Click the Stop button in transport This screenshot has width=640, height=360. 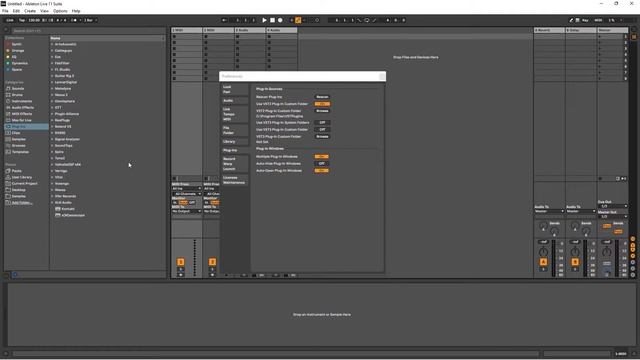pos(272,20)
